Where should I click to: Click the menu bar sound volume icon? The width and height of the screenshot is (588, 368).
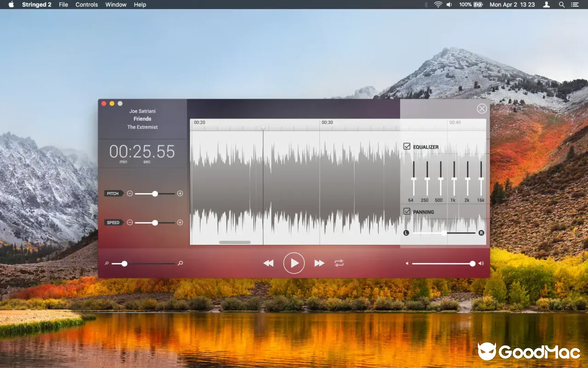pyautogui.click(x=449, y=5)
